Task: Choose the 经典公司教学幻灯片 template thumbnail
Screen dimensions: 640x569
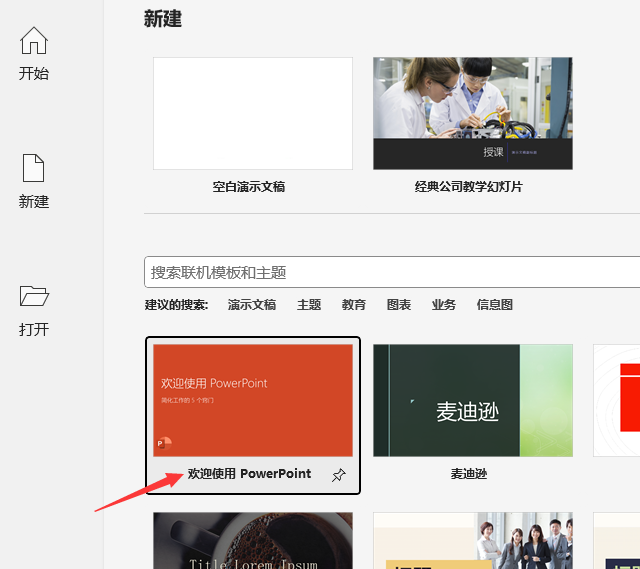Action: pos(473,113)
